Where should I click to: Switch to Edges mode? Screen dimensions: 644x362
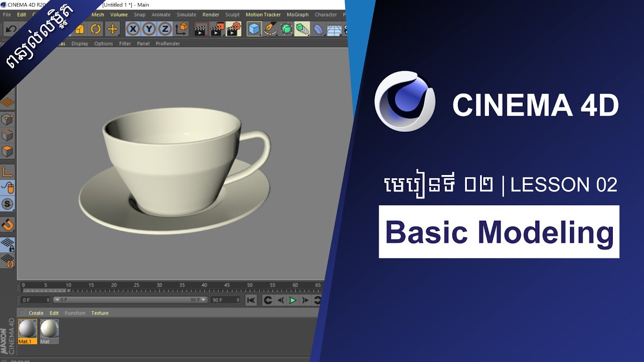click(x=8, y=135)
